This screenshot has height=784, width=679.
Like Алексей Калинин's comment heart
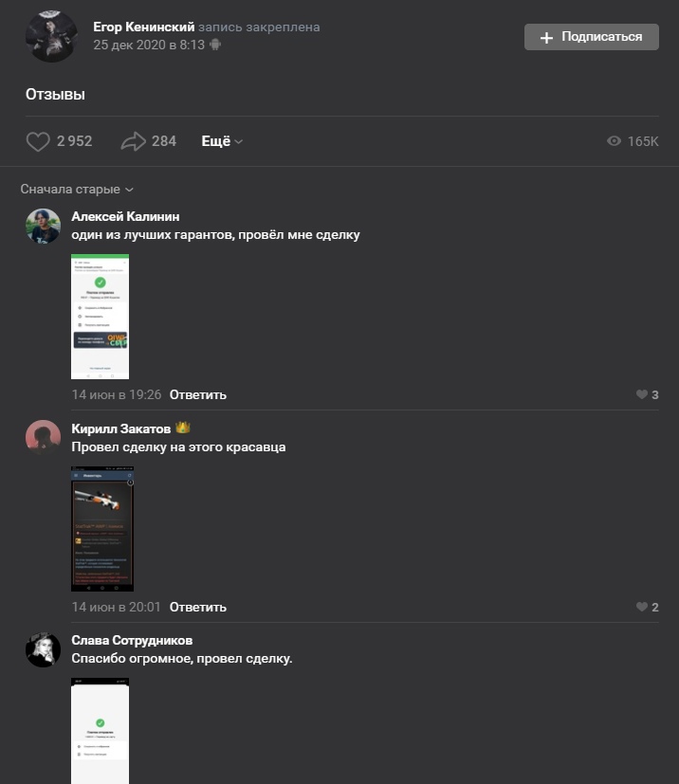641,394
